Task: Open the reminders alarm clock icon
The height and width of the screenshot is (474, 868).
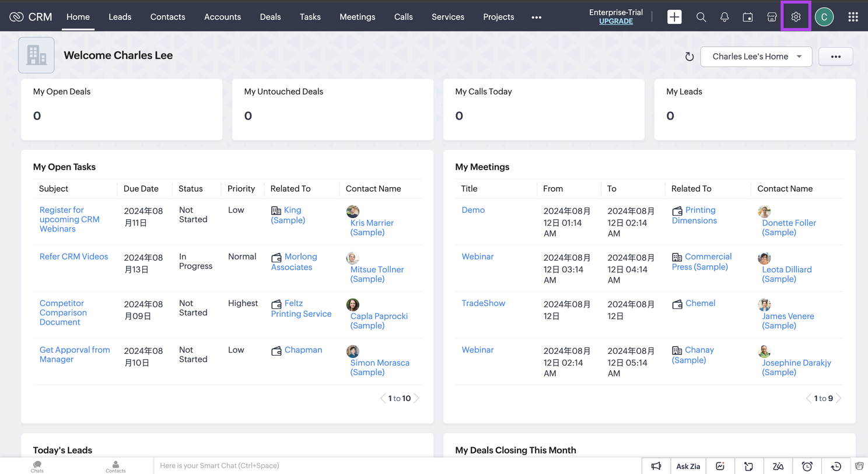Action: [x=807, y=466]
